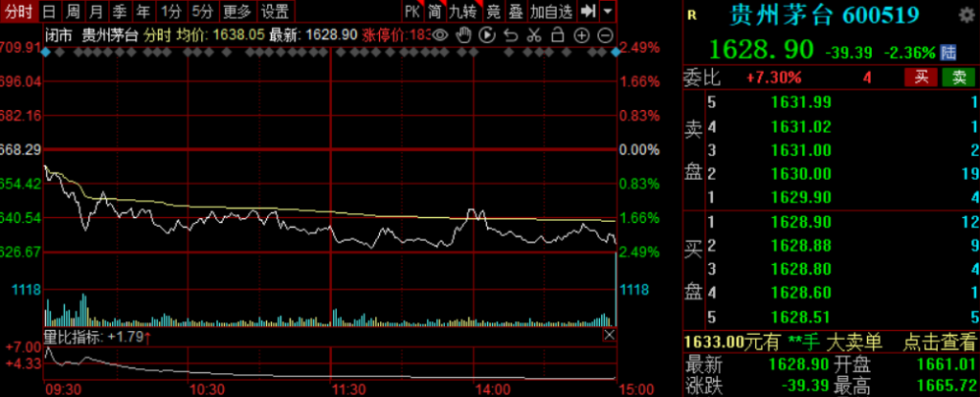Toggle the 九转 indicator button
The image size is (980, 397).
(x=465, y=11)
